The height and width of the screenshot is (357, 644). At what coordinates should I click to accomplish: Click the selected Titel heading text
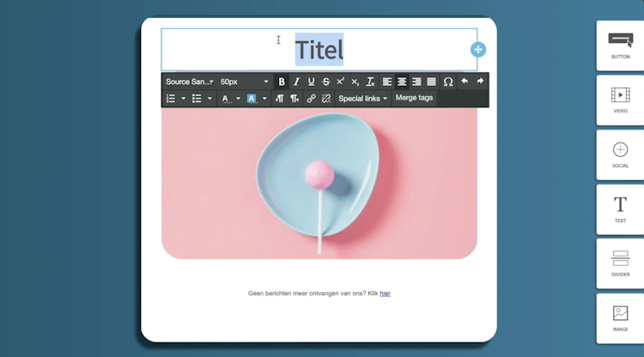pos(319,50)
